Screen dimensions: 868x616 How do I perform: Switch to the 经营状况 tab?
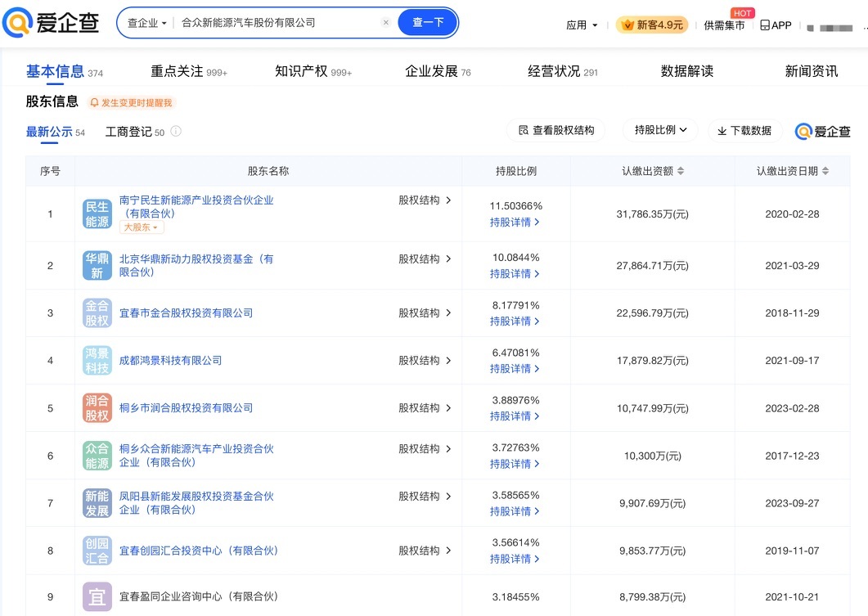click(x=562, y=71)
